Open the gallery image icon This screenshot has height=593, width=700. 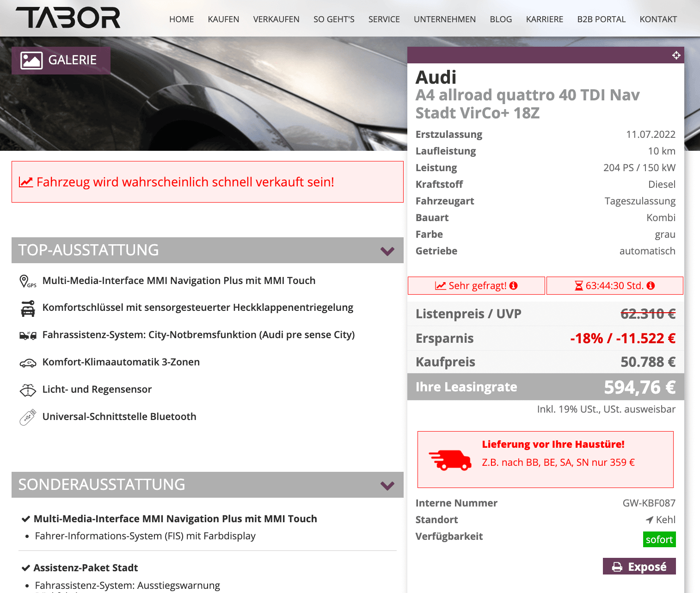coord(31,60)
